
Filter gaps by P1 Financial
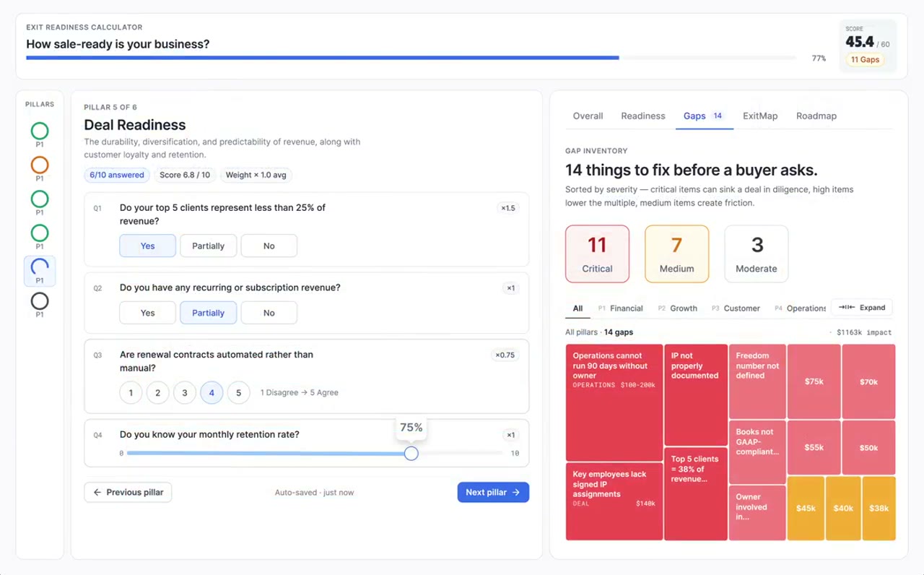click(620, 308)
